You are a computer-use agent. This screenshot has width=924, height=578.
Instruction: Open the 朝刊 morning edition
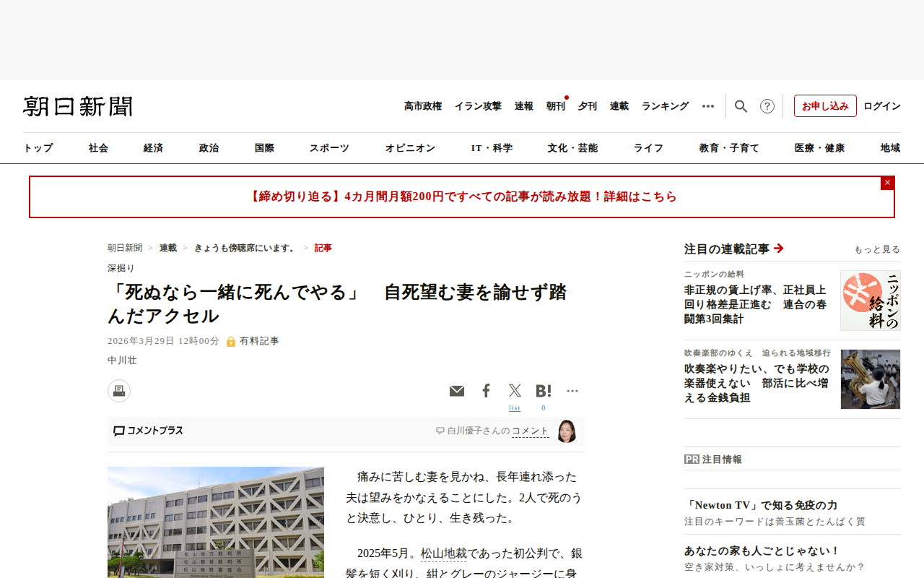click(x=556, y=106)
